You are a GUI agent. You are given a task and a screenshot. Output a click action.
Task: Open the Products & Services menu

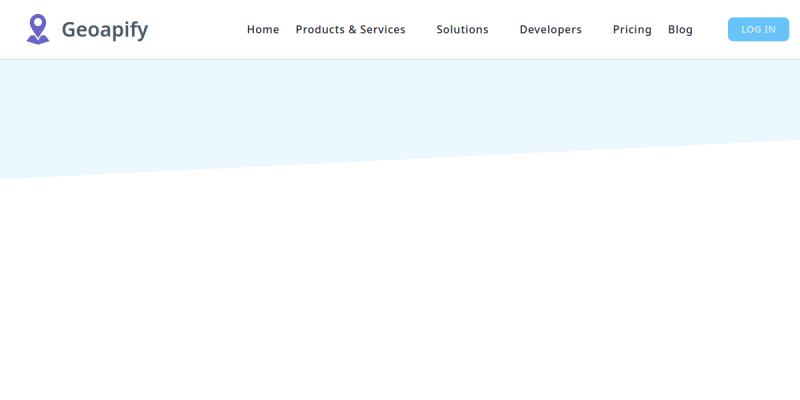(351, 30)
